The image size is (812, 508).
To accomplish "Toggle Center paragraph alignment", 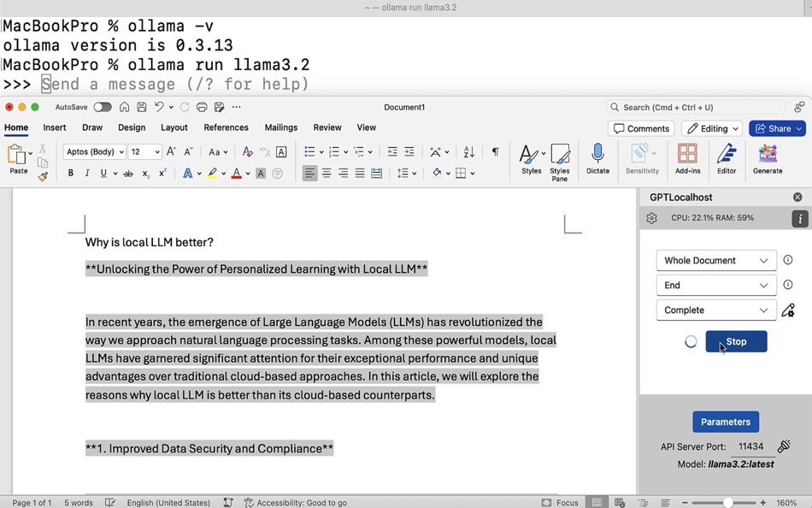I will tap(327, 173).
